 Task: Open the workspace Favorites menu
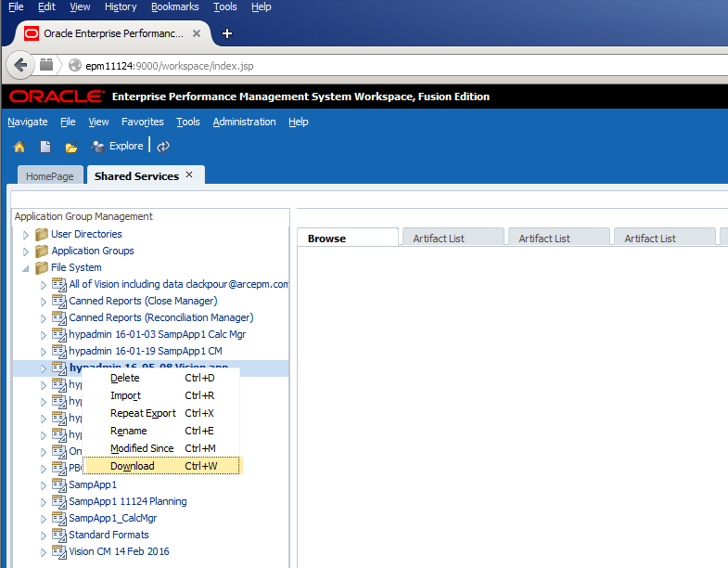coord(143,122)
